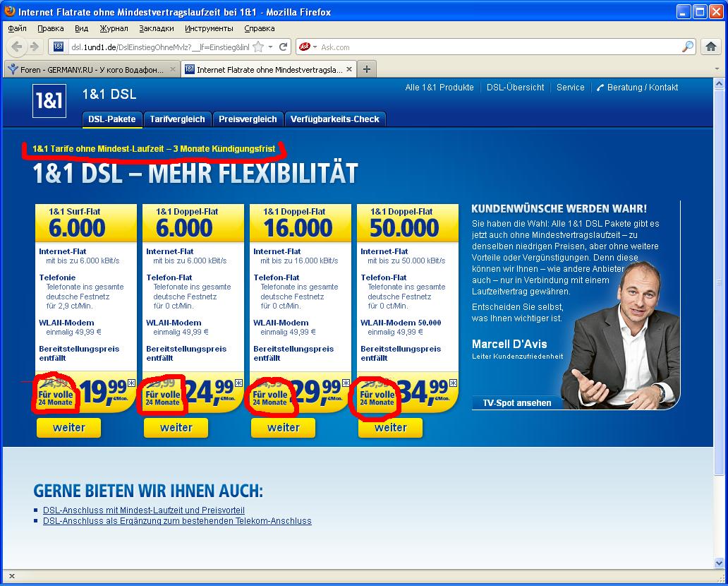728x586 pixels.
Task: Open the Service link
Action: 571,88
